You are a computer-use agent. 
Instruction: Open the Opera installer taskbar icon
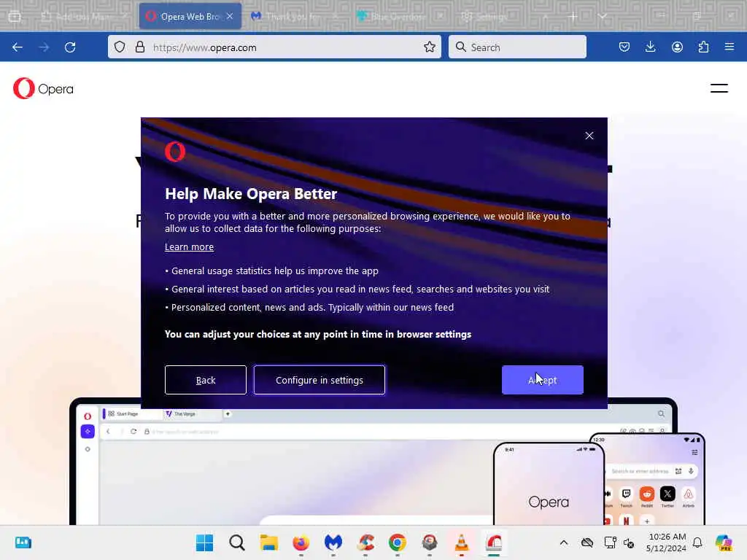(x=494, y=542)
